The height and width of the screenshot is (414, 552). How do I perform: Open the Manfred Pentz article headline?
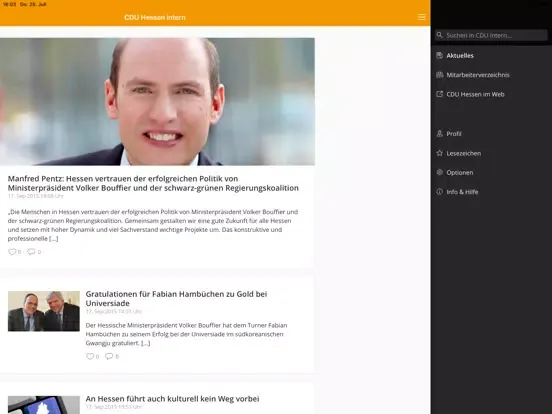point(153,183)
